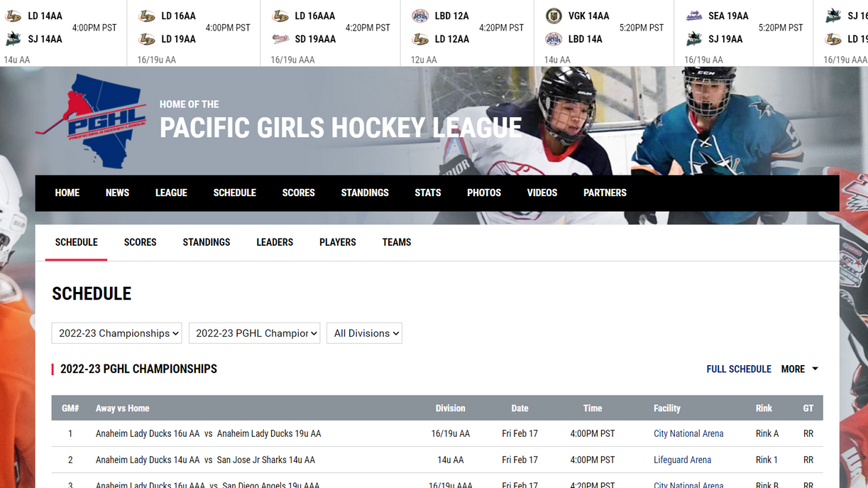Click the SD 19AAA team logo

pyautogui.click(x=280, y=39)
